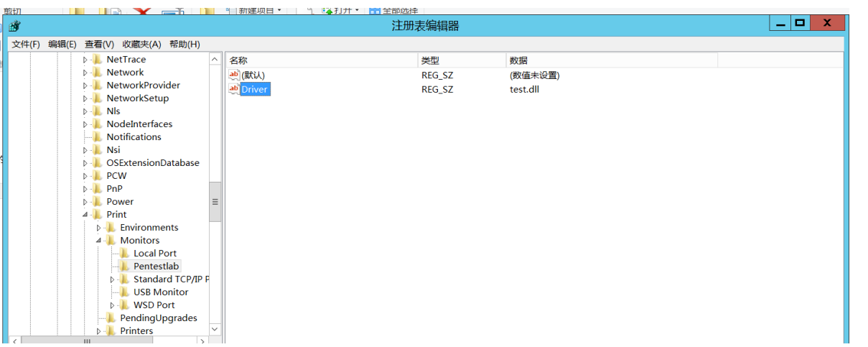
Task: Click the Local Port folder icon
Action: click(x=124, y=253)
